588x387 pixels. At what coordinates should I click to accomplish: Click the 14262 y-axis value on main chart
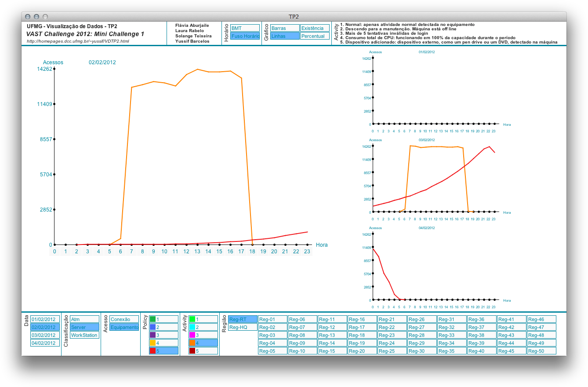[44, 69]
